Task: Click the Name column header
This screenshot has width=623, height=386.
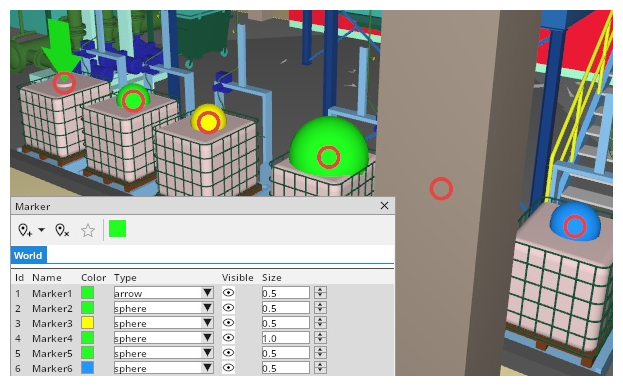Action: 47,278
